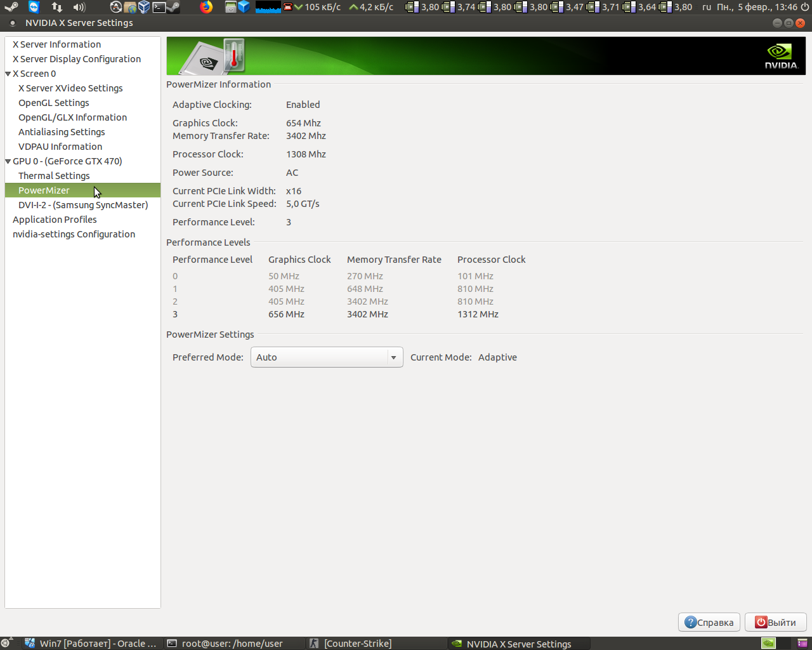Open the power session menu icon
Image resolution: width=812 pixels, height=650 pixels.
pyautogui.click(x=805, y=7)
